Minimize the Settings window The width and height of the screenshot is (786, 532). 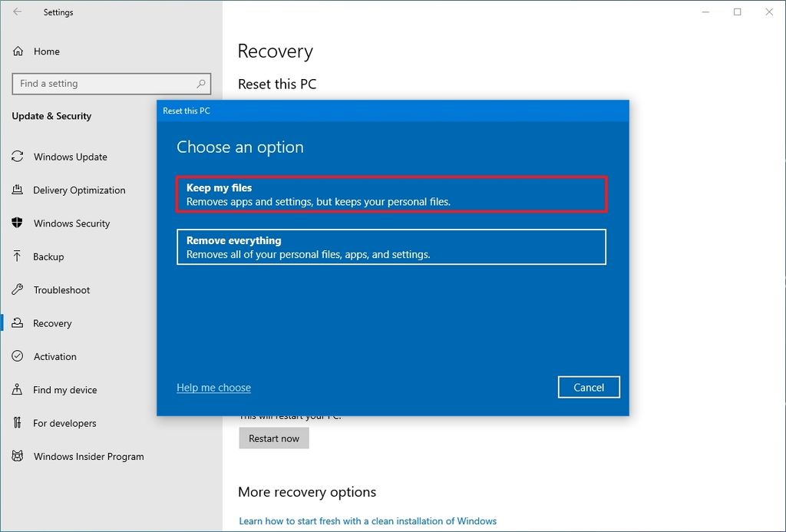(706, 12)
